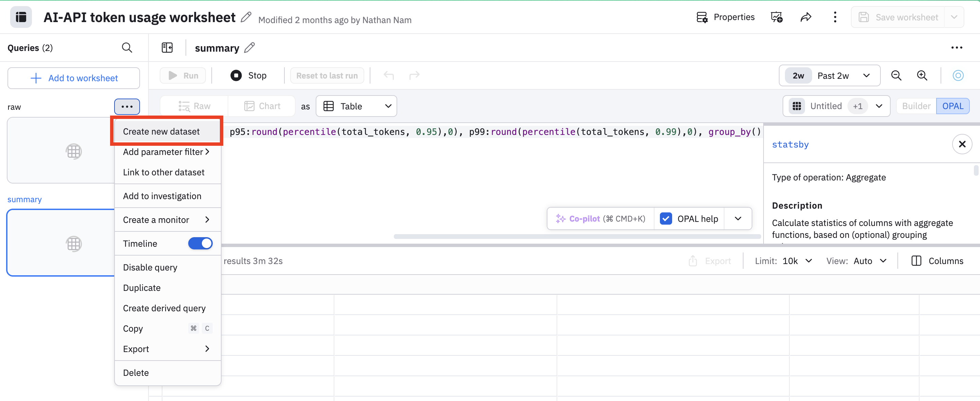This screenshot has height=401, width=980.
Task: Open the three-dot overflow menu near Save worksheet
Action: (835, 17)
